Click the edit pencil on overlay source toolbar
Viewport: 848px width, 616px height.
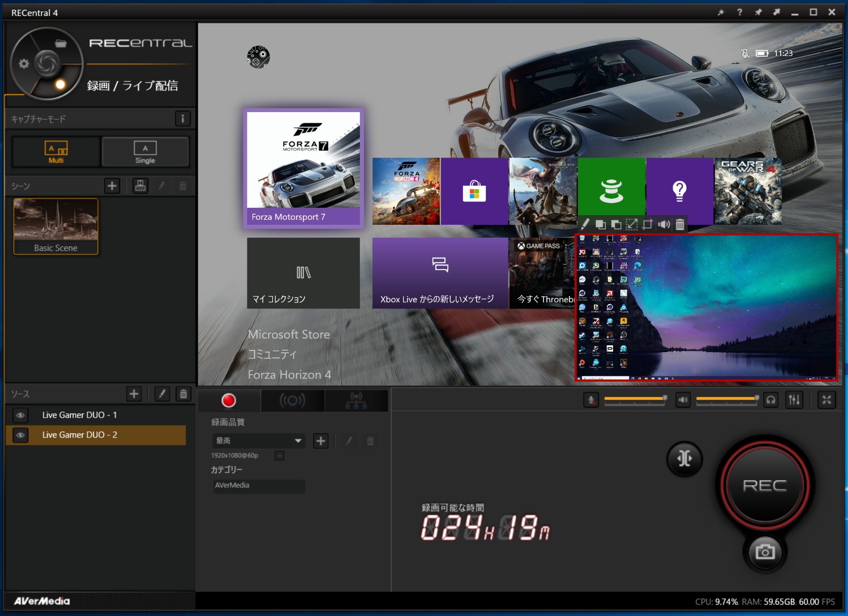pos(585,224)
